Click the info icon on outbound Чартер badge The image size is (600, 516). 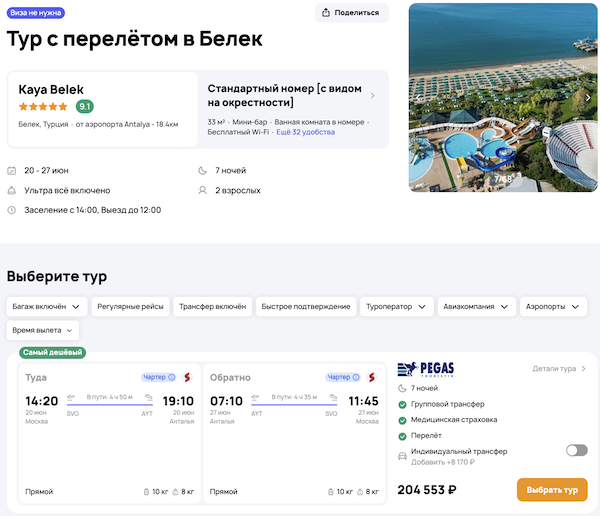171,377
